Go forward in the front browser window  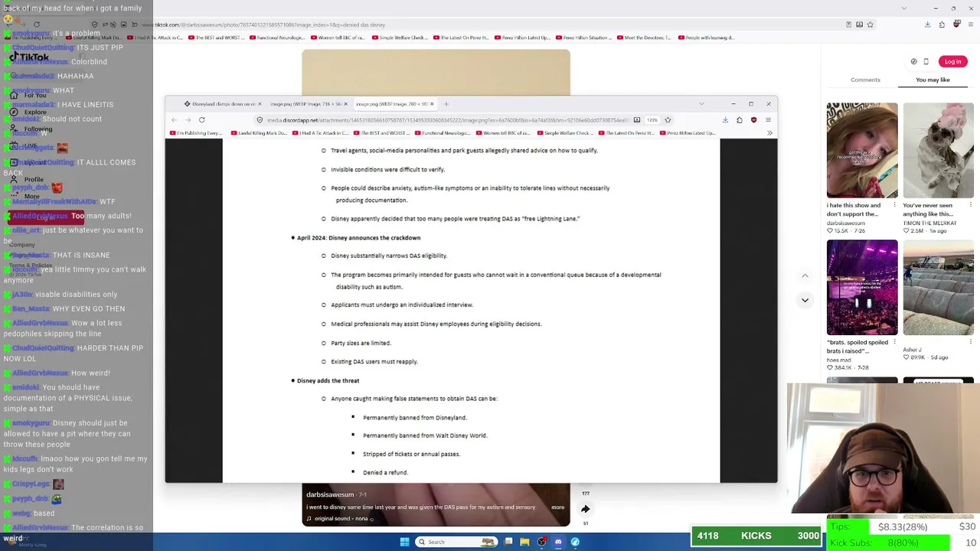pyautogui.click(x=188, y=120)
